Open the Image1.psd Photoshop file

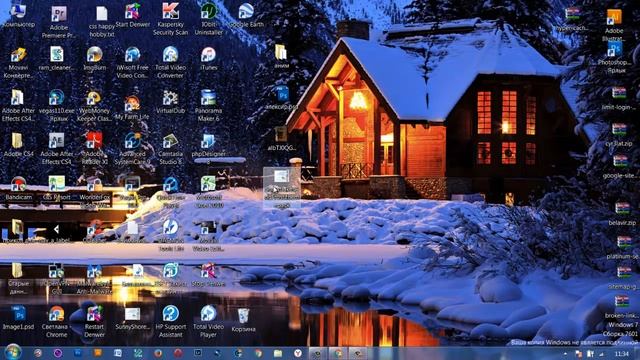tap(18, 318)
